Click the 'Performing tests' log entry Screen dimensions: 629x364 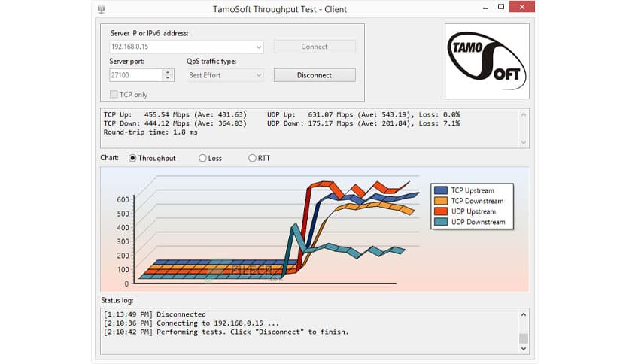coord(226,332)
